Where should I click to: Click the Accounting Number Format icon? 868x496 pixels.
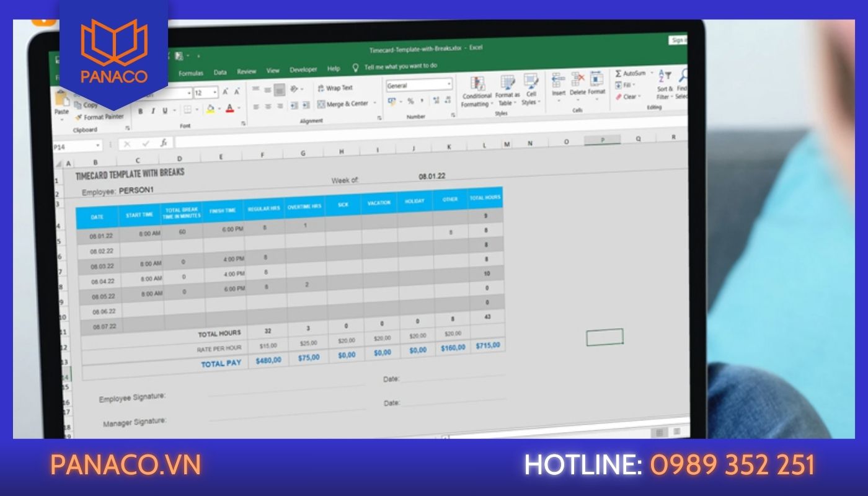tap(391, 101)
